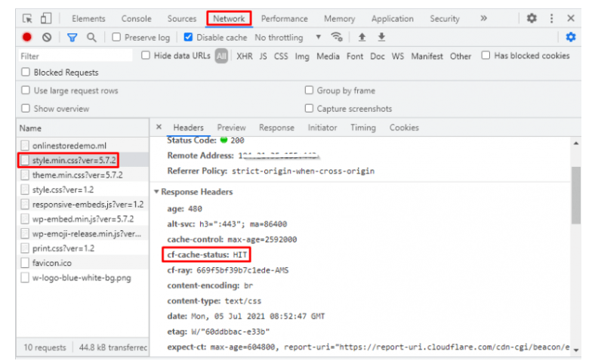Click the inspect element picker icon
The width and height of the screenshot is (595, 364).
(x=28, y=18)
